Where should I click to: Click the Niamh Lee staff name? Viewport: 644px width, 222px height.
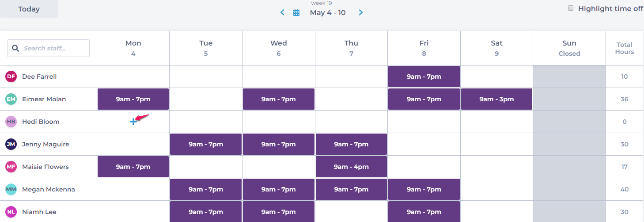(x=39, y=212)
